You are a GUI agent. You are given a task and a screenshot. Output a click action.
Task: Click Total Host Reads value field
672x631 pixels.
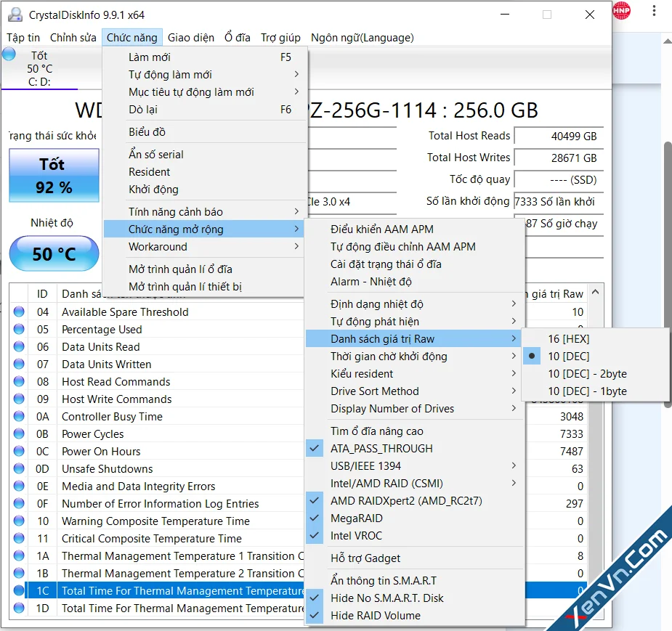point(559,136)
